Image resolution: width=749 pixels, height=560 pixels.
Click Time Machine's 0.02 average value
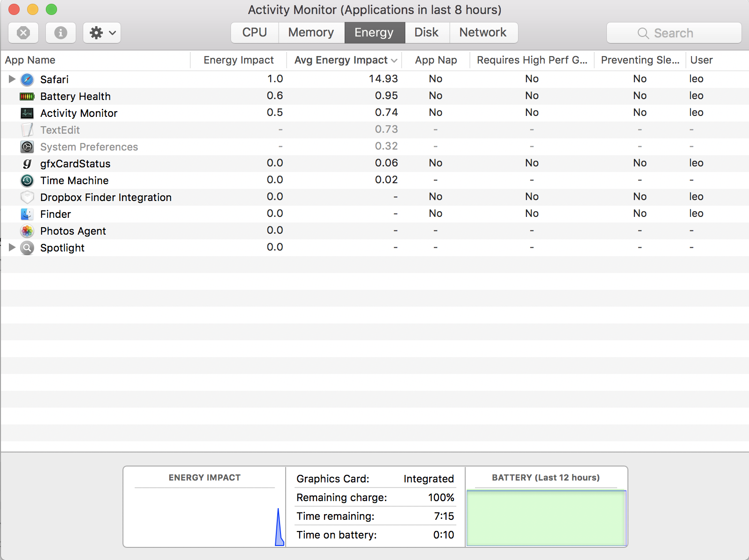point(386,179)
